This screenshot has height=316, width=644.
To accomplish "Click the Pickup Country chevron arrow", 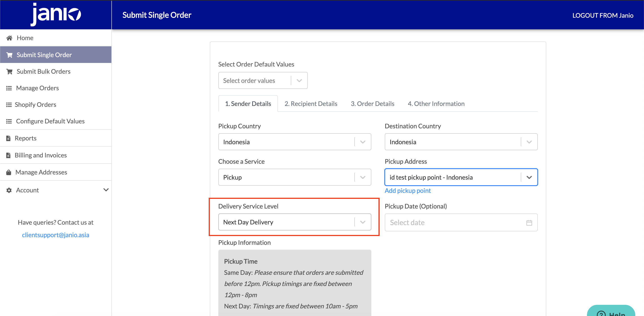I will point(363,142).
